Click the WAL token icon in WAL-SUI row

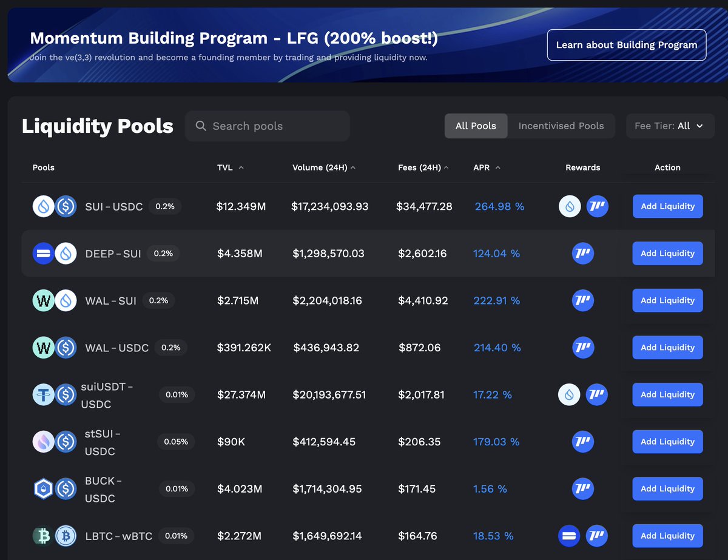(44, 300)
